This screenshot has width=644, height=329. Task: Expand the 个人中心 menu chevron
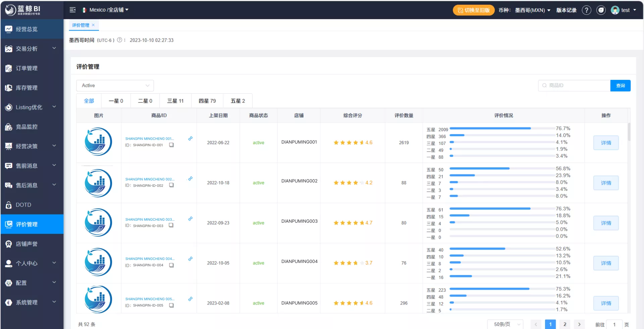54,263
